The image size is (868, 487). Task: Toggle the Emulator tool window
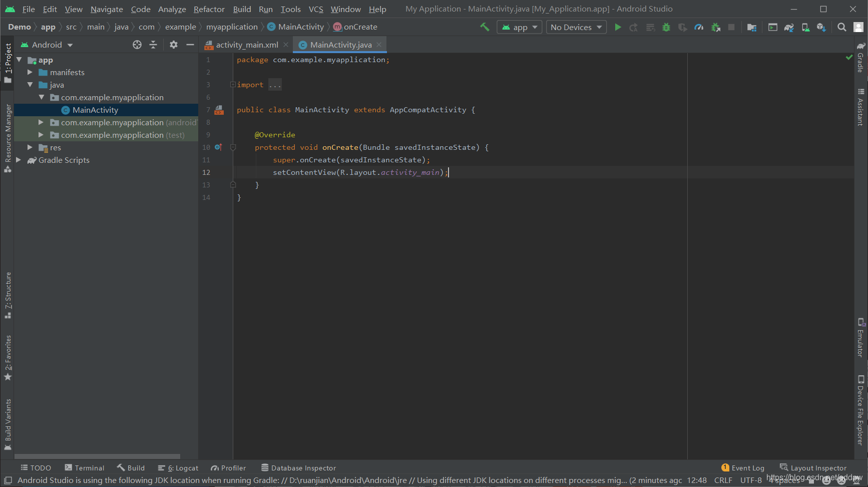click(x=860, y=337)
